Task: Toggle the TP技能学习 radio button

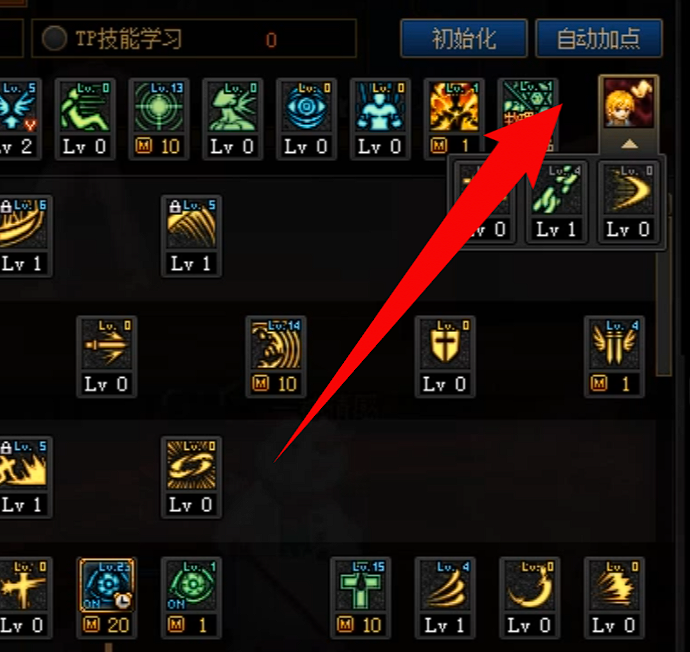Action: tap(55, 38)
